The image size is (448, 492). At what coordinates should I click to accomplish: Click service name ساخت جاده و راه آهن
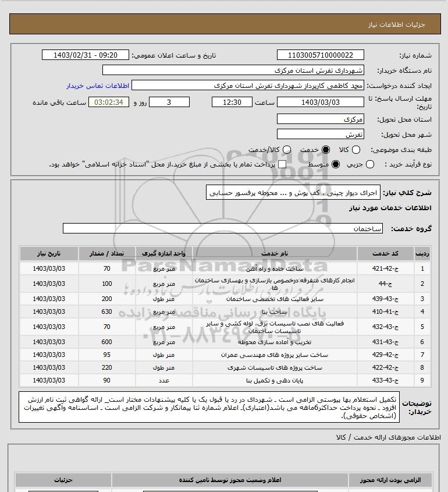click(x=275, y=268)
